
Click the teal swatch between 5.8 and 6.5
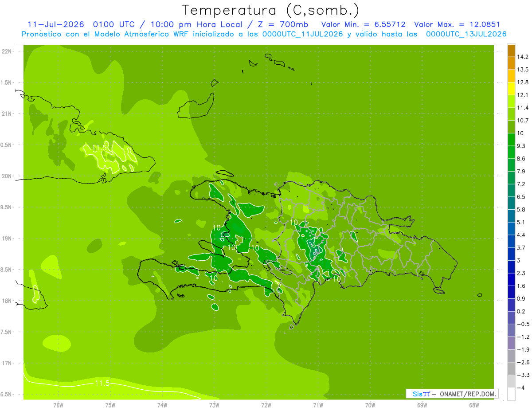click(511, 203)
